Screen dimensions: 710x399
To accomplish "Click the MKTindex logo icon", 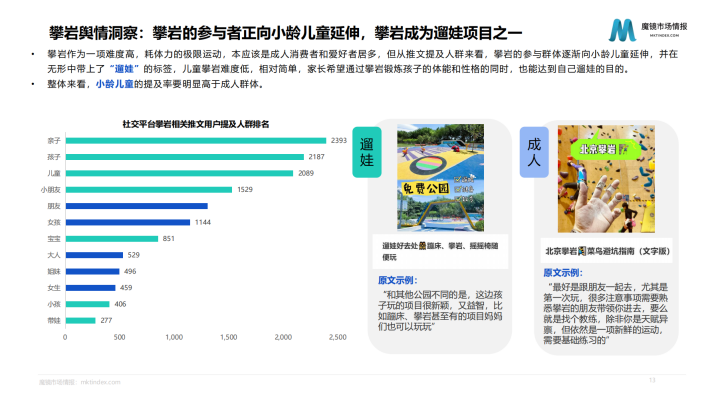I will [x=622, y=30].
